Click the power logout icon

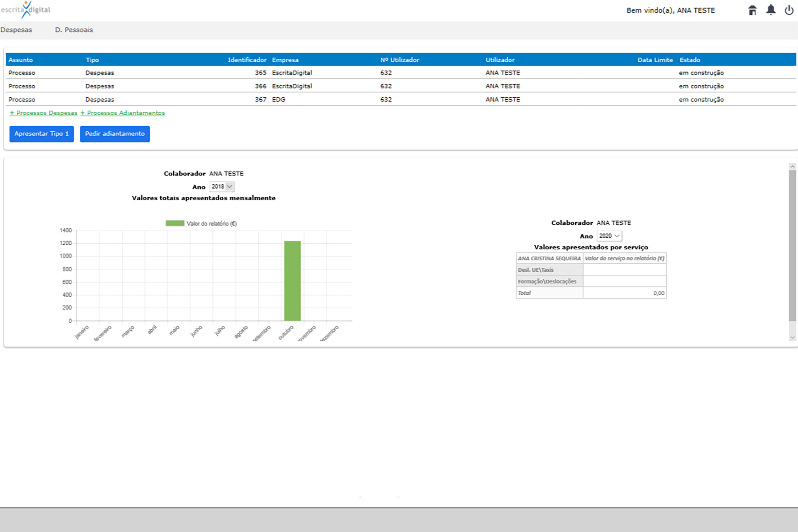pos(789,10)
